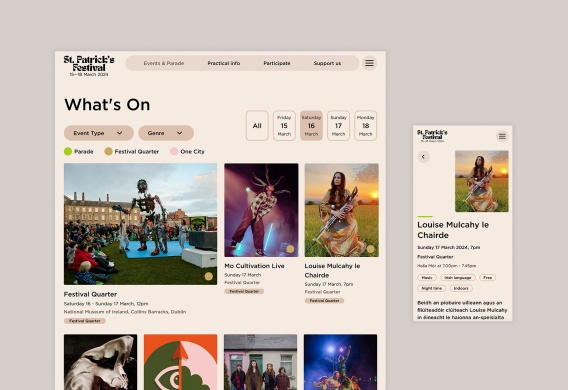568x390 pixels.
Task: Click the Festival Quarter event title
Action: point(90,294)
